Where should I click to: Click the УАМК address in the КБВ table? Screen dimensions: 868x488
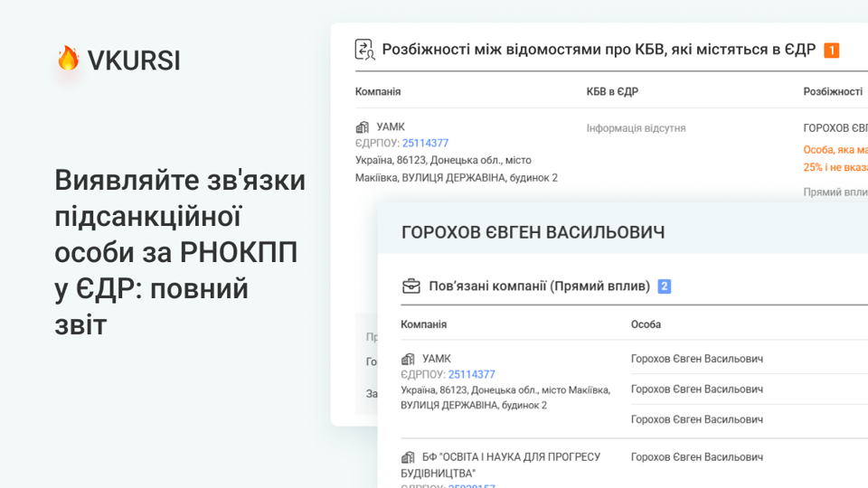tap(456, 169)
